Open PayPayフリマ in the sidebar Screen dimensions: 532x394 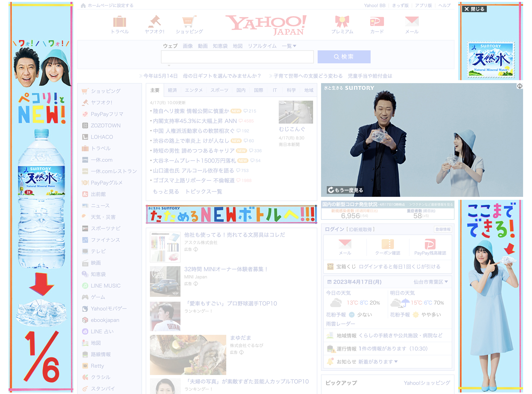(x=107, y=114)
